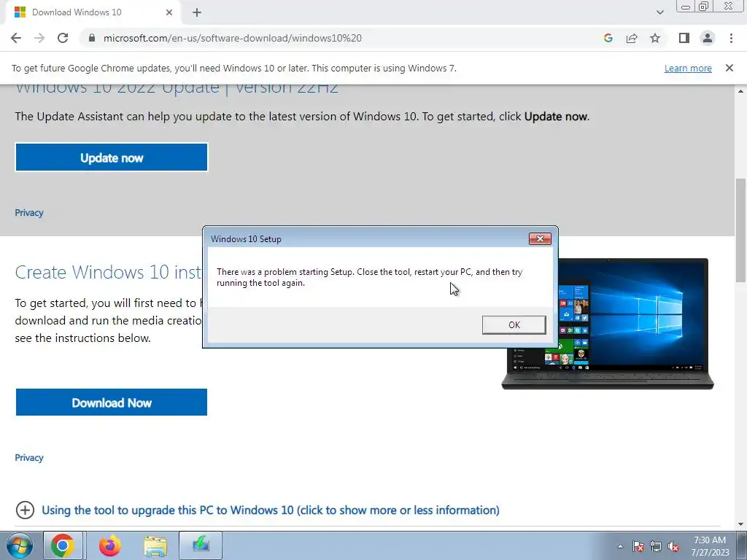Click the 'There was a problem starting Setup' message
Viewport: 747px width, 560px height.
click(x=370, y=277)
